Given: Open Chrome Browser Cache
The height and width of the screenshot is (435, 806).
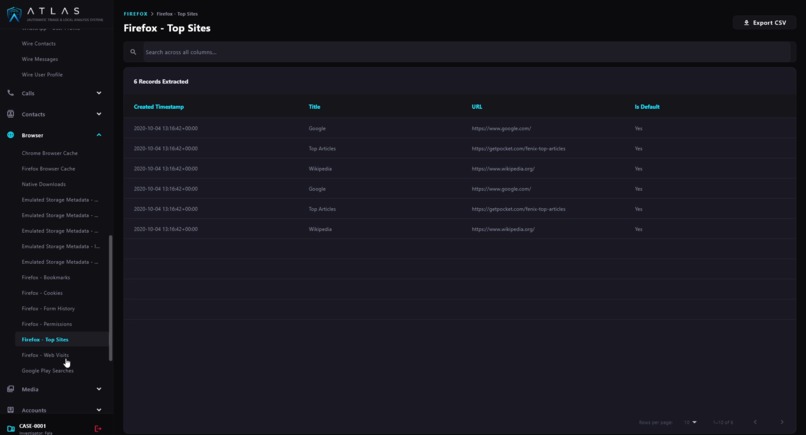Looking at the screenshot, I should click(x=49, y=153).
